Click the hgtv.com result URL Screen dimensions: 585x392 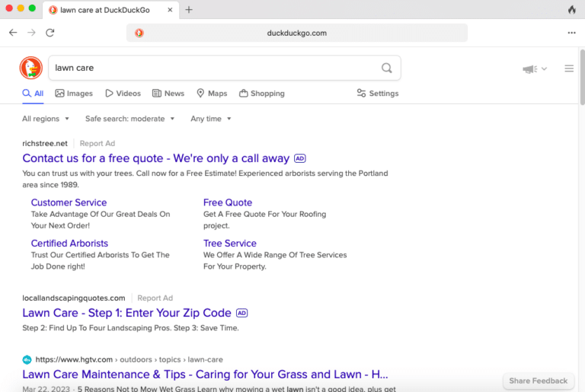pyautogui.click(x=129, y=359)
